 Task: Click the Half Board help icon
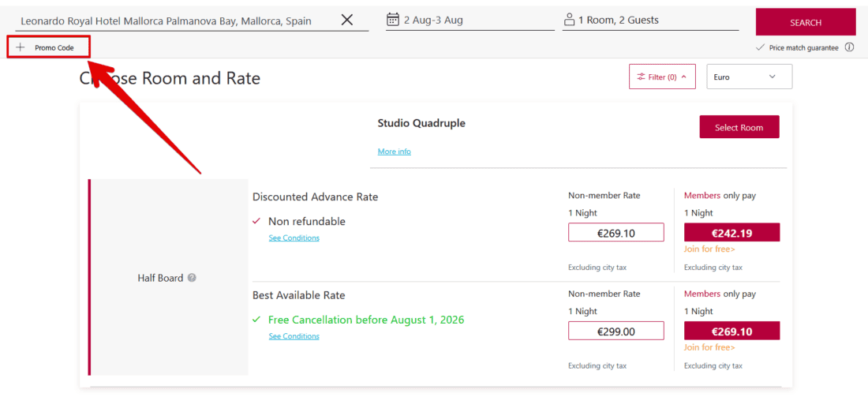tap(192, 278)
